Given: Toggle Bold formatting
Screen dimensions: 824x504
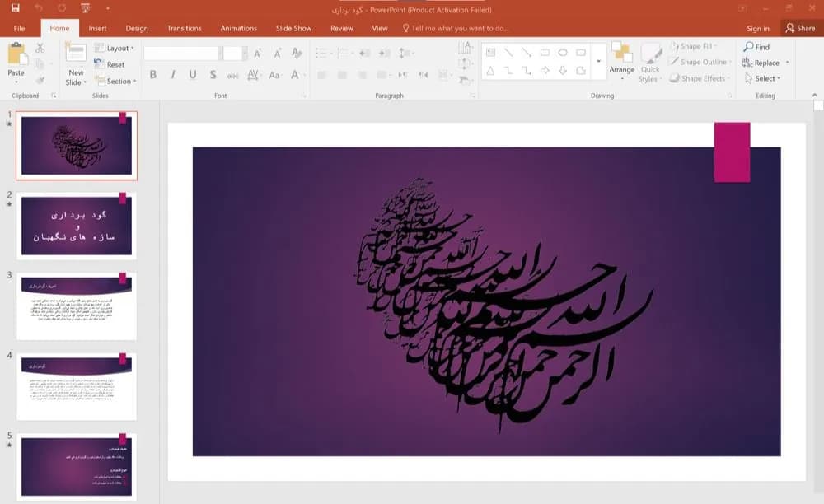Looking at the screenshot, I should pyautogui.click(x=153, y=75).
